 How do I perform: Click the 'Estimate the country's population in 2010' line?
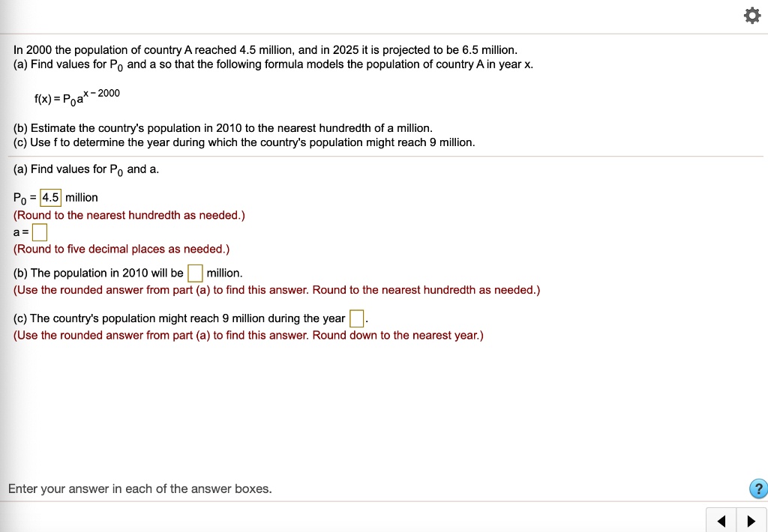[x=223, y=128]
